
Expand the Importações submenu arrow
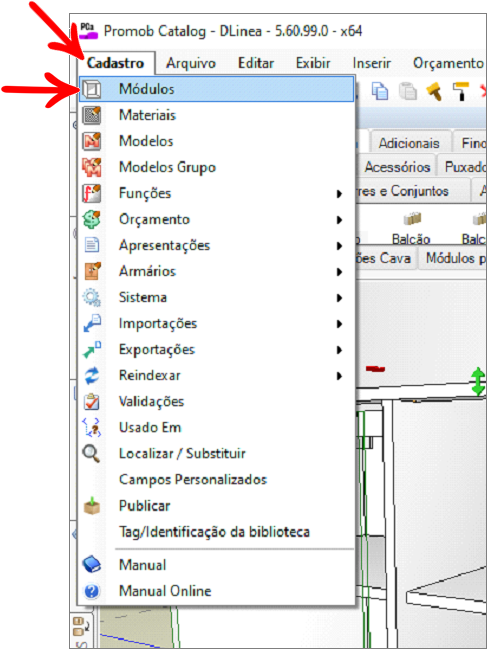(x=339, y=324)
